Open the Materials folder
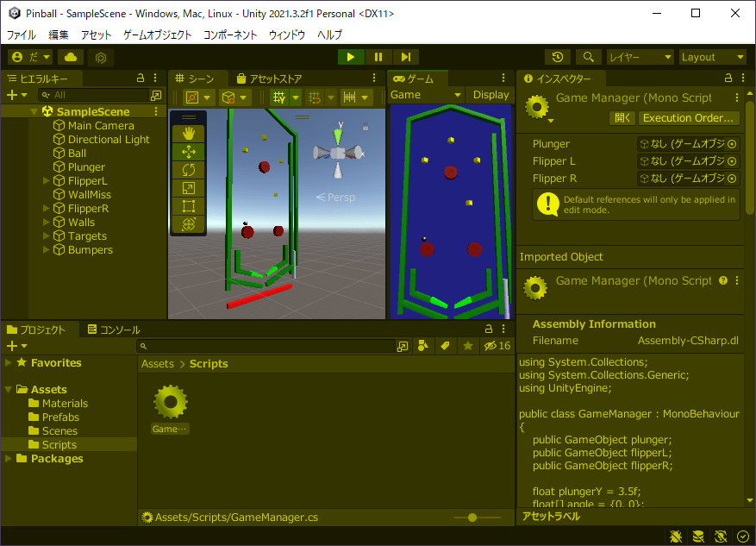 65,403
